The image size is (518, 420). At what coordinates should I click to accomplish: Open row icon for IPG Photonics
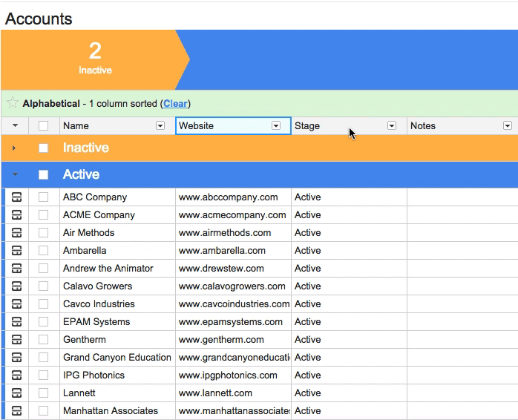[16, 375]
